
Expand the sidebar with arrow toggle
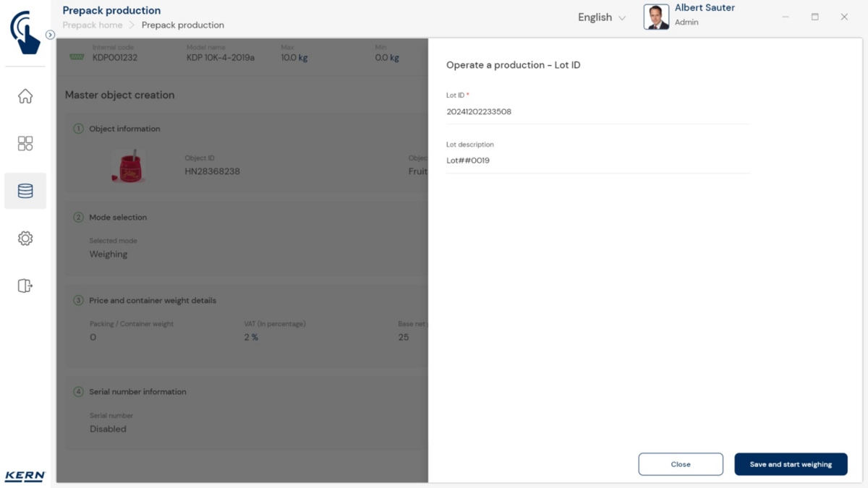pyautogui.click(x=50, y=35)
